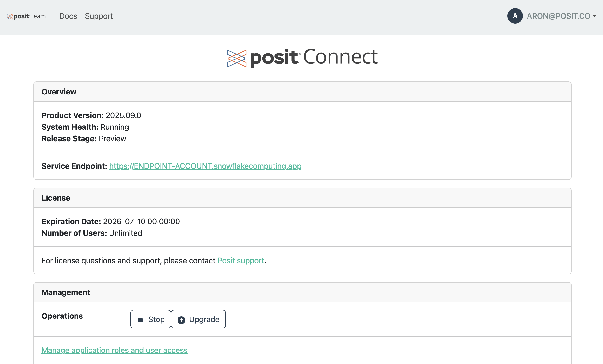This screenshot has width=603, height=364.
Task: Open the Support page
Action: [99, 16]
